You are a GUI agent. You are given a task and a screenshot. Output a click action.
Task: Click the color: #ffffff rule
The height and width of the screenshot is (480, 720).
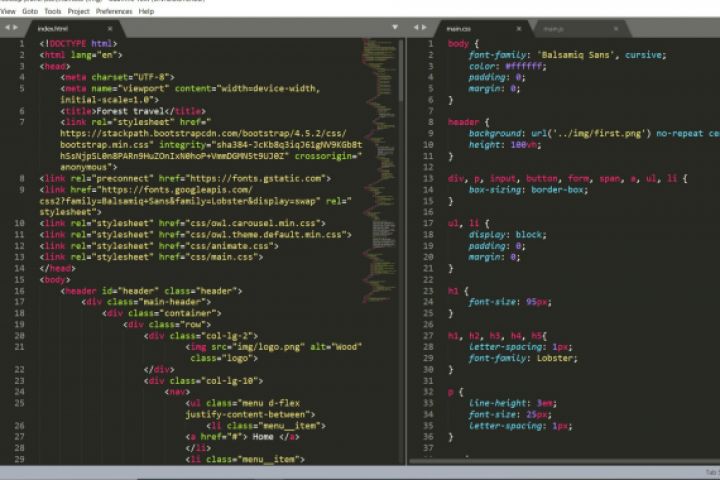click(x=507, y=66)
